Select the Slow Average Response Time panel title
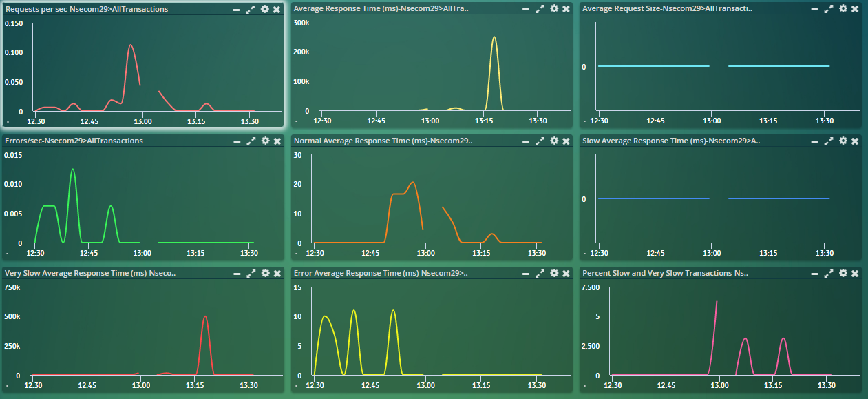Image resolution: width=868 pixels, height=399 pixels. 671,141
